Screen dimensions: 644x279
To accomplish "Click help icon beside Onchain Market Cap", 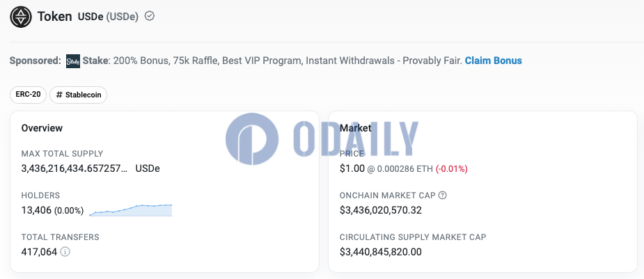I will pos(442,196).
